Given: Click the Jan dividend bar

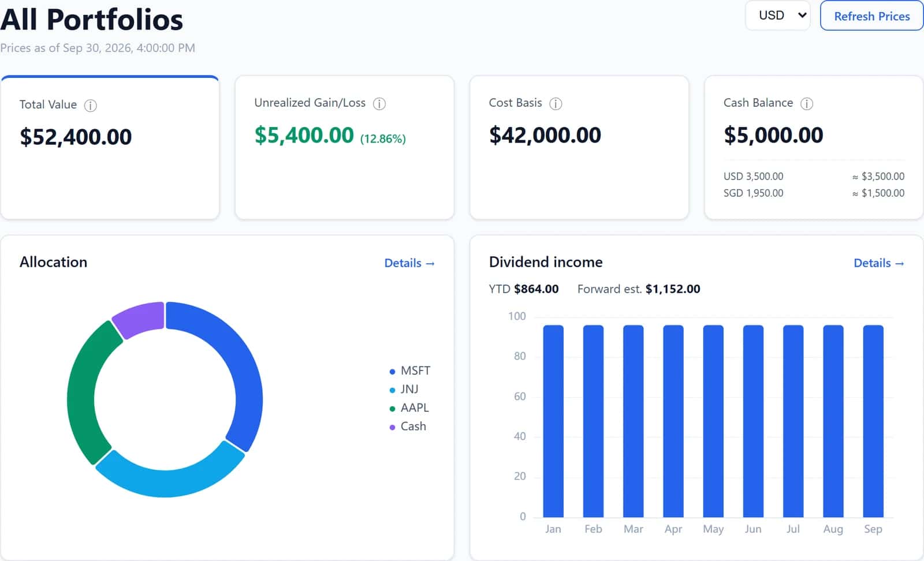Looking at the screenshot, I should tap(553, 421).
